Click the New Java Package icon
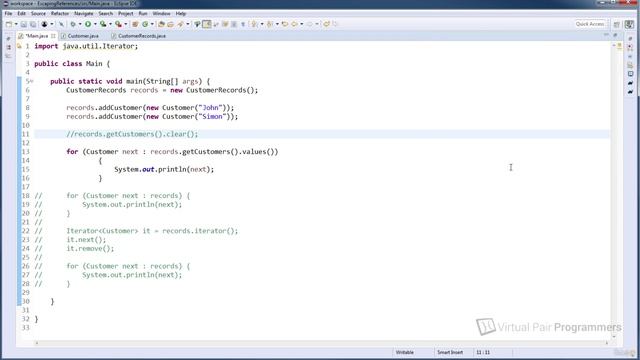The width and height of the screenshot is (640, 360). (x=135, y=24)
